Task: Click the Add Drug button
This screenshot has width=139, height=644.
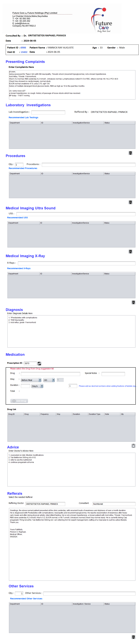Action: pyautogui.click(x=19, y=400)
